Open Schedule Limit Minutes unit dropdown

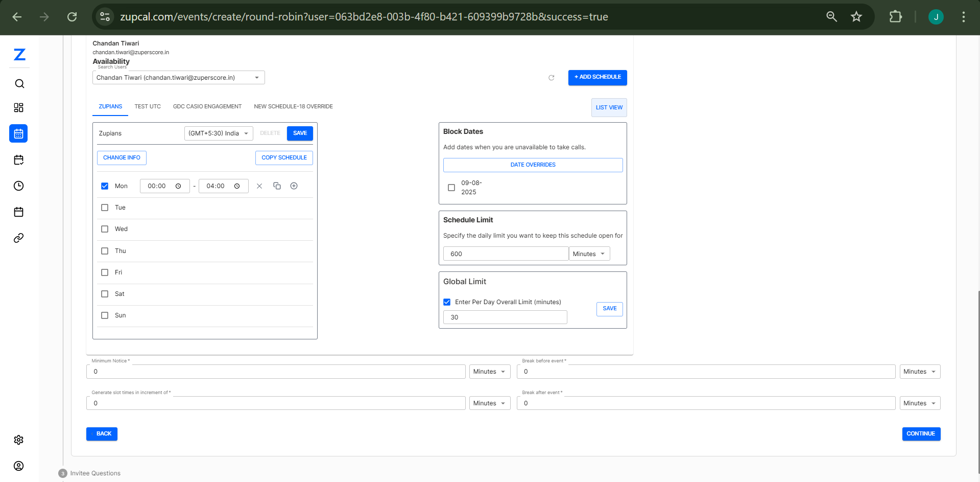click(x=589, y=254)
